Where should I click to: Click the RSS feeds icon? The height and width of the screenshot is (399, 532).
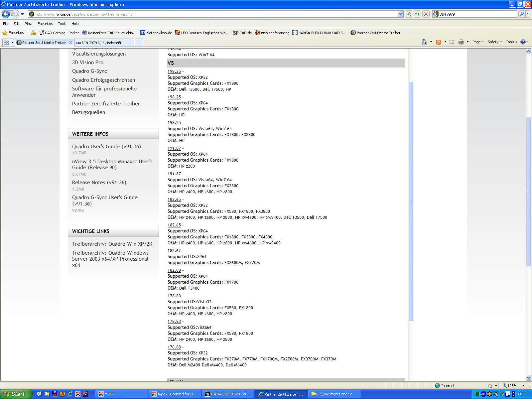(x=439, y=42)
